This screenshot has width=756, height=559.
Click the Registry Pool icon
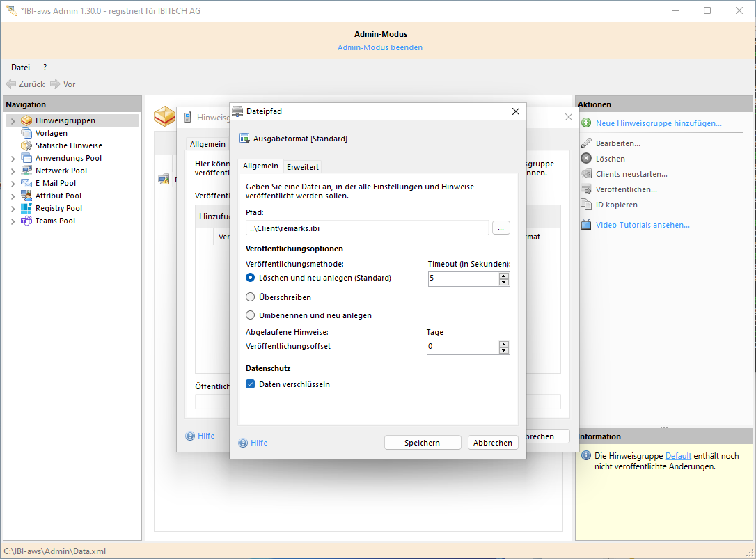pyautogui.click(x=28, y=207)
